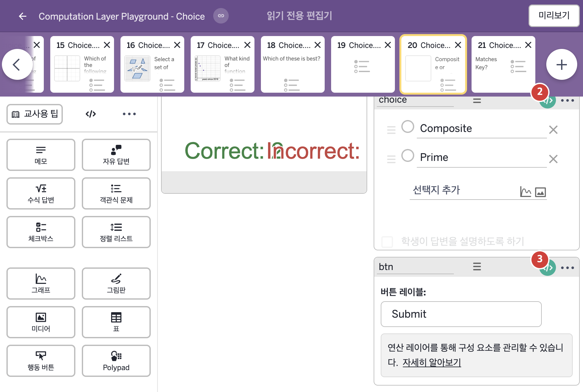Select the Composite radio option
Screen dimensions: 583x392
click(x=408, y=126)
